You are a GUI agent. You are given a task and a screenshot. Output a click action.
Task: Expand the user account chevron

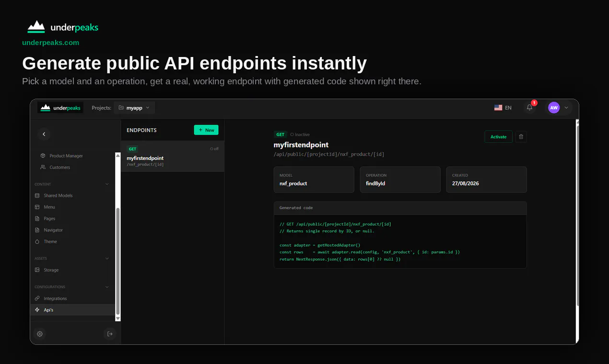click(x=566, y=108)
